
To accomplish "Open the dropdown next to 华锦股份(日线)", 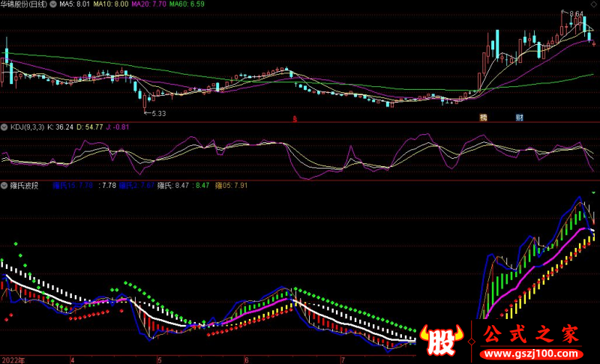I will pos(53,4).
